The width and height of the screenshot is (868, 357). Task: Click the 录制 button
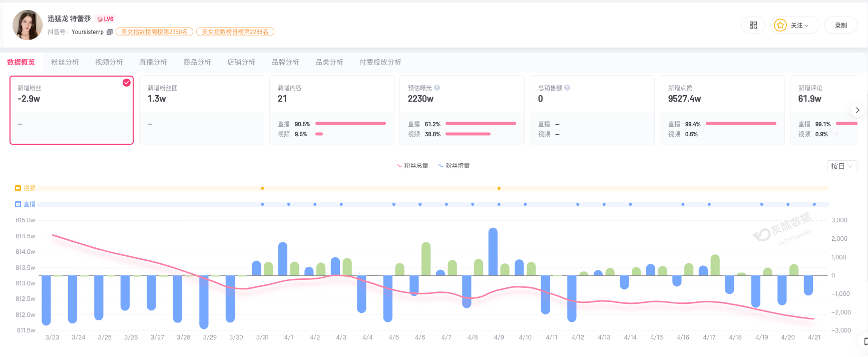point(841,25)
